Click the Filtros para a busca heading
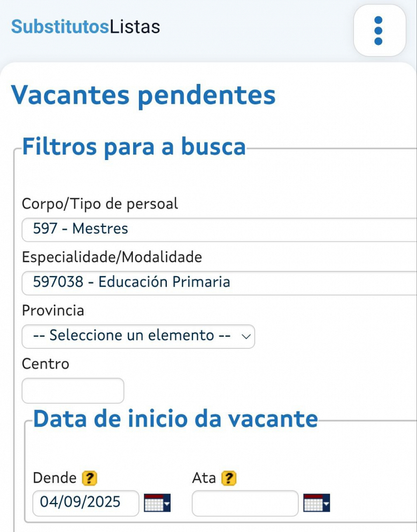This screenshot has height=532, width=417. (134, 146)
